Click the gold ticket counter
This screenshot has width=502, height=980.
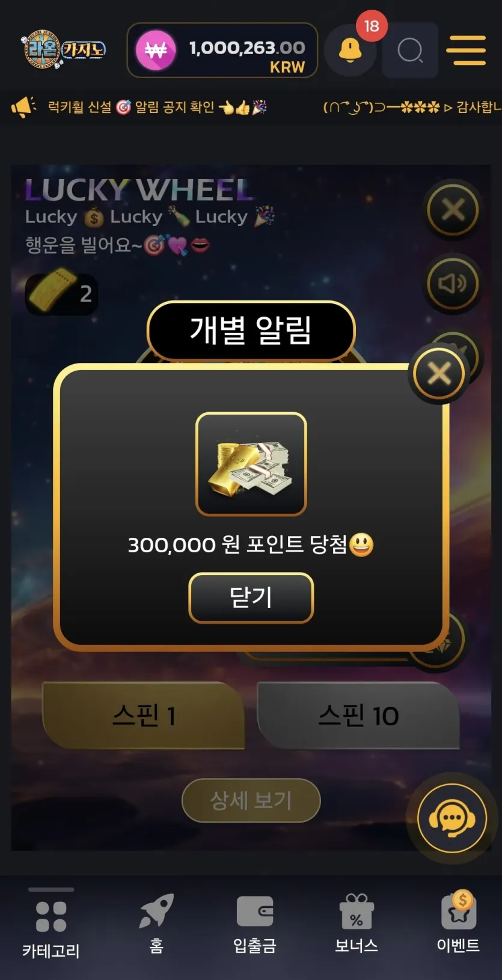(x=61, y=294)
